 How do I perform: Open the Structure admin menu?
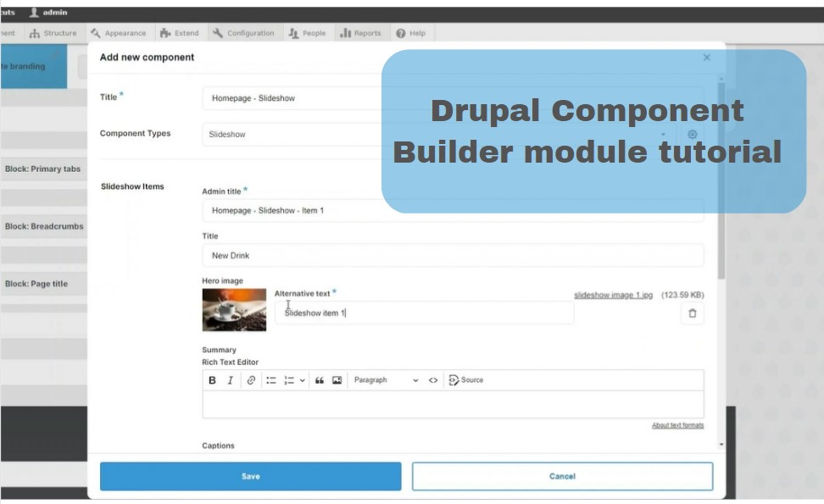click(53, 33)
